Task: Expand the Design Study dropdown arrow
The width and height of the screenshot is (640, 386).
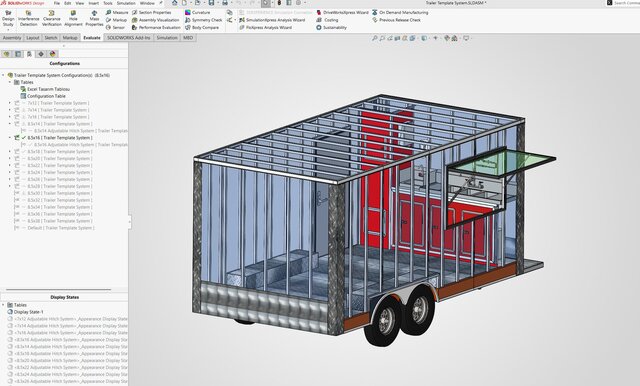Action: [x=8, y=29]
